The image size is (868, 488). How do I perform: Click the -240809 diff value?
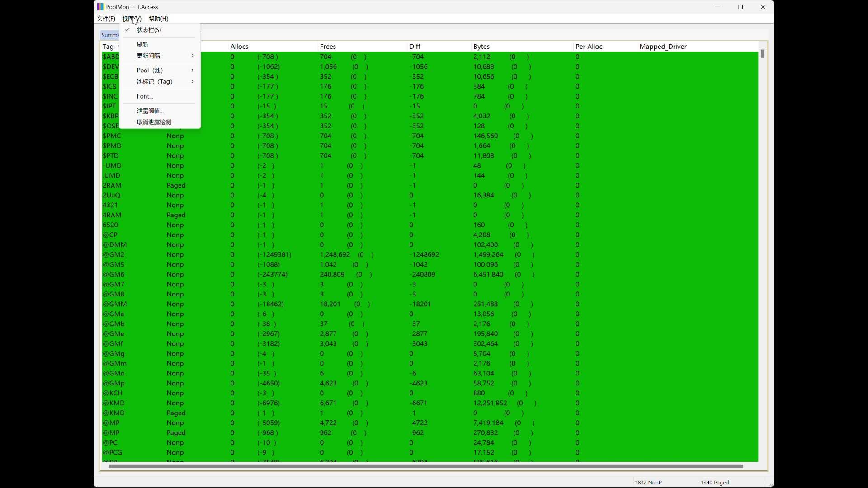422,274
